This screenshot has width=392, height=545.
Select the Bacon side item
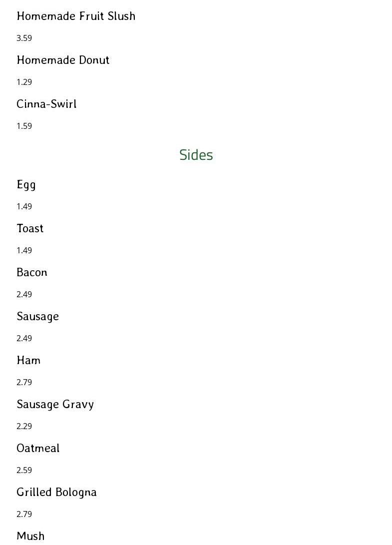pos(32,272)
